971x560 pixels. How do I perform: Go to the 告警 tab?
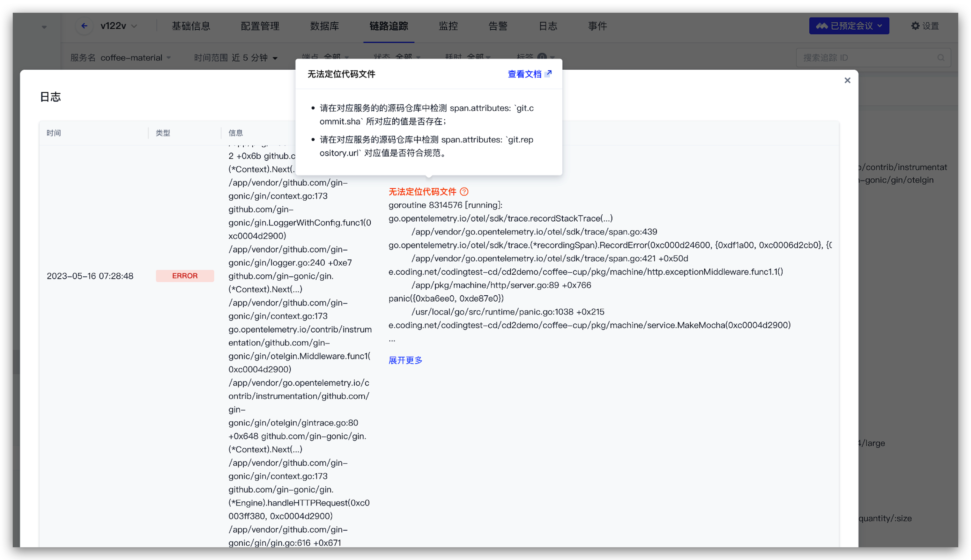pos(498,26)
